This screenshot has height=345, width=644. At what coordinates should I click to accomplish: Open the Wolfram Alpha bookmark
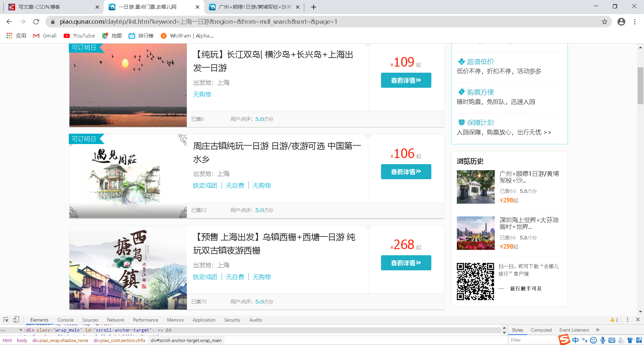(187, 36)
